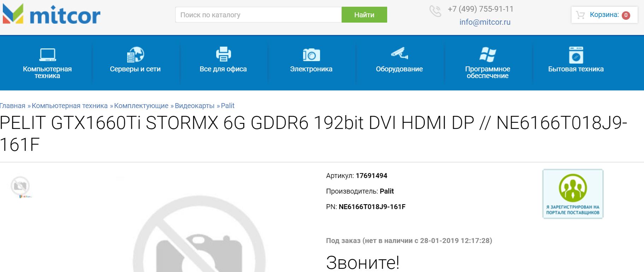Open the Все для офиса menu

[223, 69]
